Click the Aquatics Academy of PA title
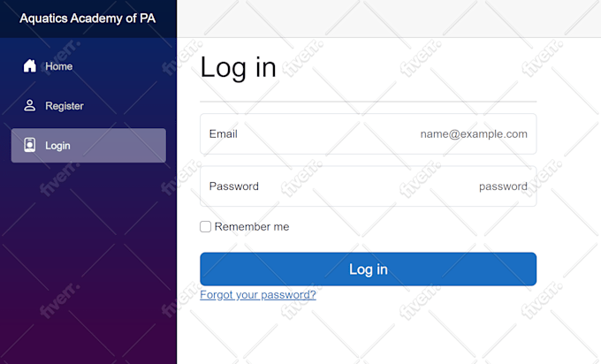This screenshot has width=601, height=364. coord(87,19)
